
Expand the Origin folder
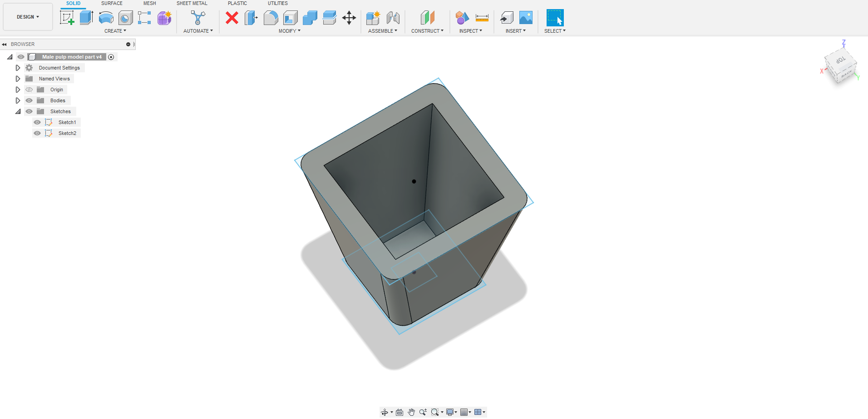(18, 90)
